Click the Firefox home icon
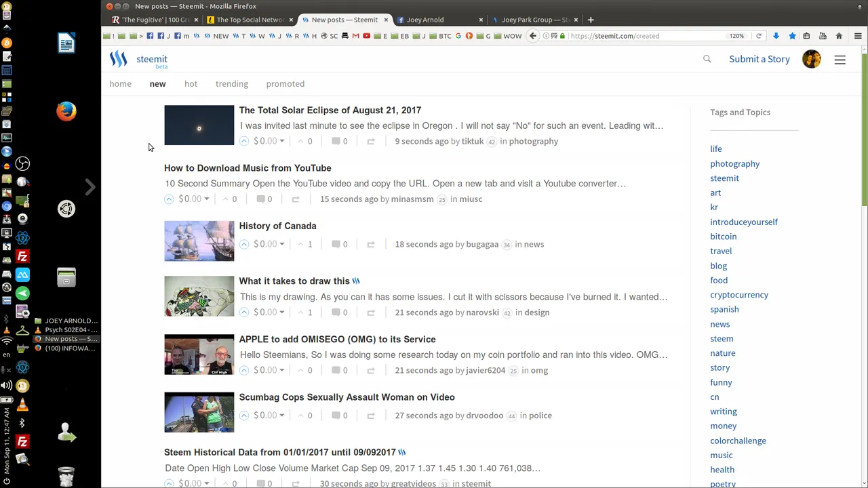The height and width of the screenshot is (488, 868). [x=839, y=36]
